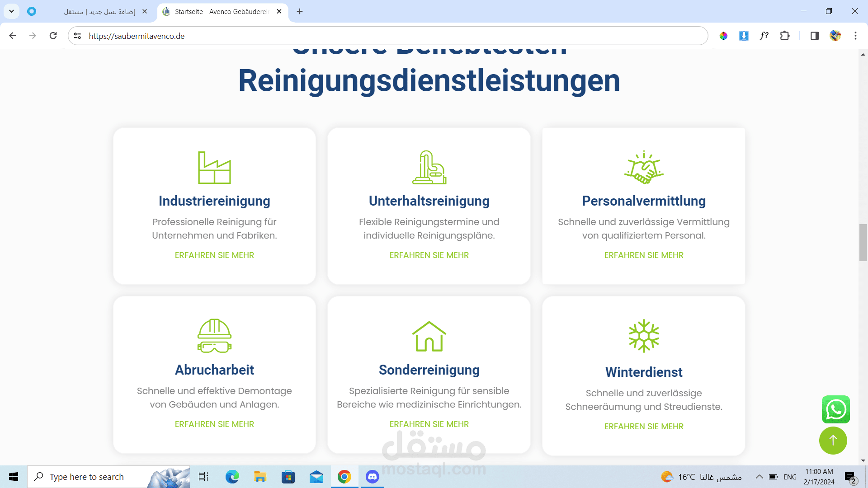This screenshot has width=868, height=488.
Task: Click the green WhatsApp chat icon
Action: pyautogui.click(x=835, y=409)
